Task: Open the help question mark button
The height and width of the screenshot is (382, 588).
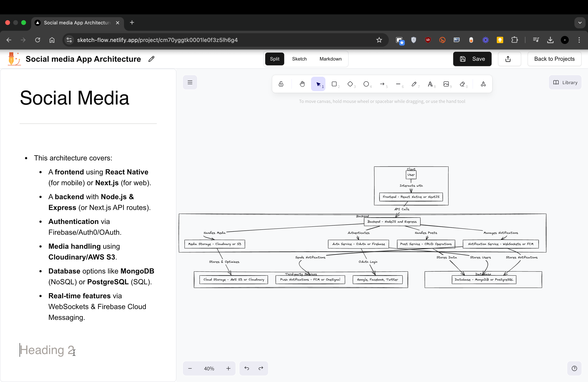Action: [x=574, y=368]
